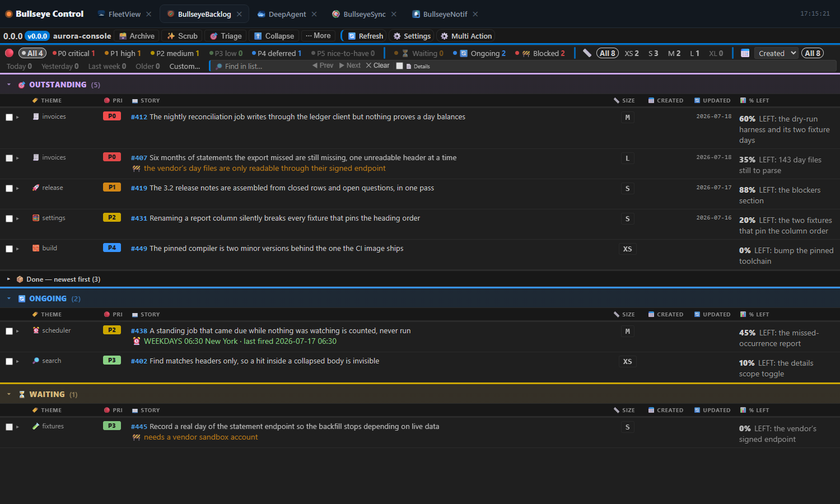
Task: Tick the checkbox for story #445
Action: point(9,427)
